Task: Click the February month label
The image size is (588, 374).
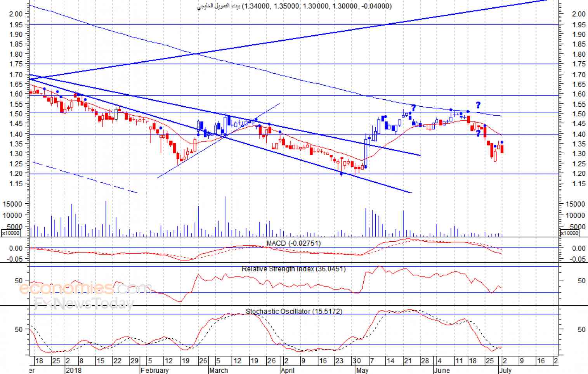Action: (154, 370)
